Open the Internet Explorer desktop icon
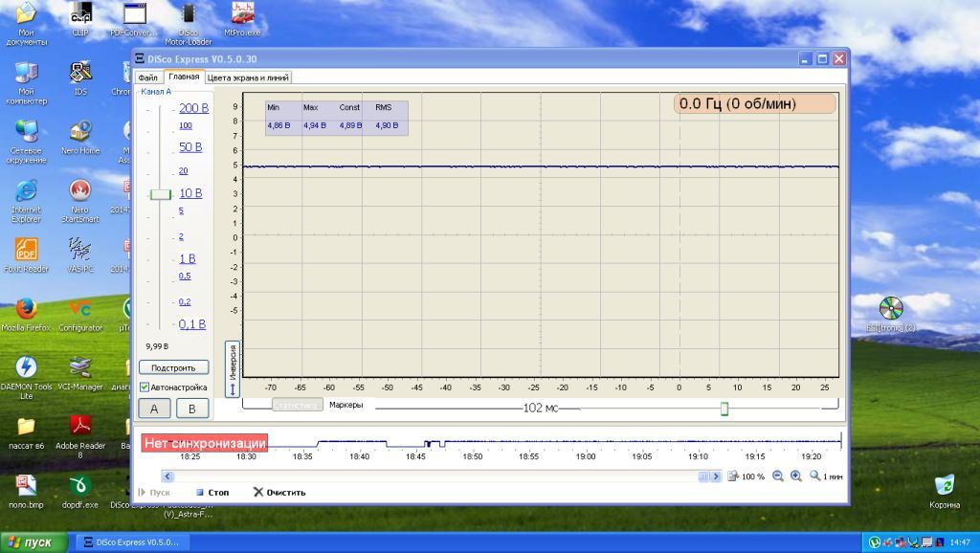This screenshot has height=553, width=980. tap(26, 201)
